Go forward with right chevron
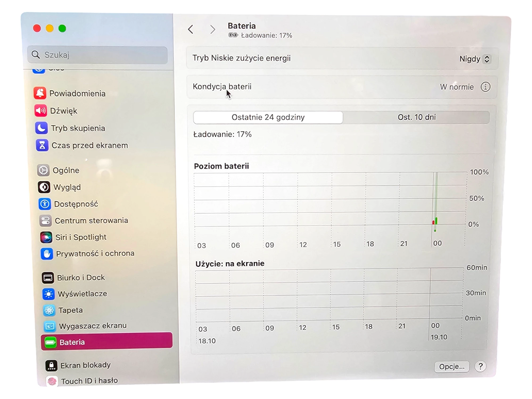The width and height of the screenshot is (532, 399). click(212, 30)
